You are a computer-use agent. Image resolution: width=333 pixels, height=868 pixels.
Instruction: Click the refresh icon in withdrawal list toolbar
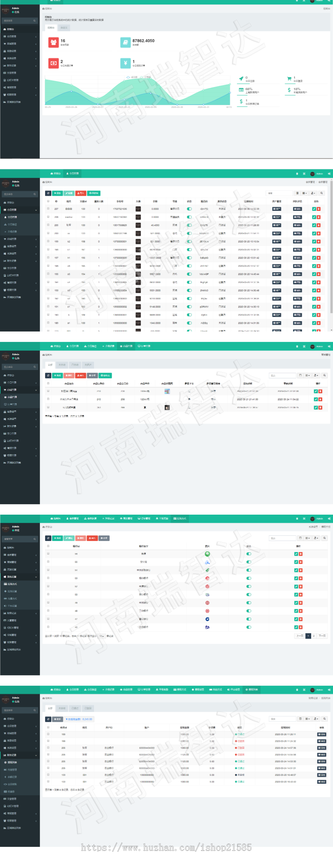48,719
